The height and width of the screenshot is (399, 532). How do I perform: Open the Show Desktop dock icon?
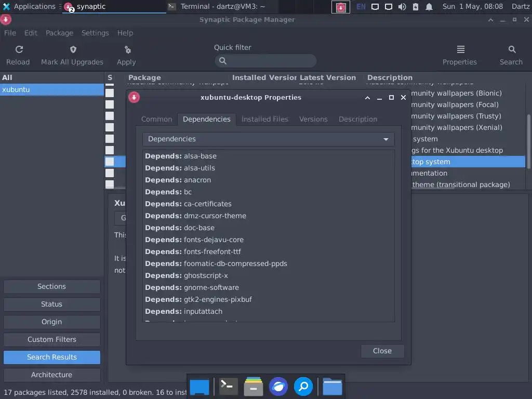click(x=199, y=387)
